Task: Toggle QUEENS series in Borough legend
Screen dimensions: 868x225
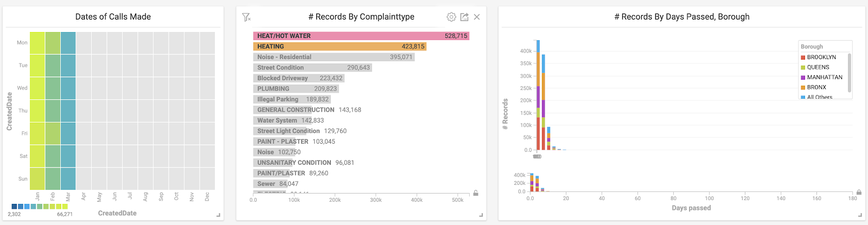Action: (818, 67)
